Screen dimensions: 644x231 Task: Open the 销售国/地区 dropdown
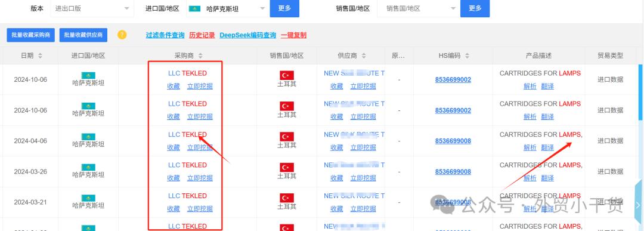pos(418,8)
